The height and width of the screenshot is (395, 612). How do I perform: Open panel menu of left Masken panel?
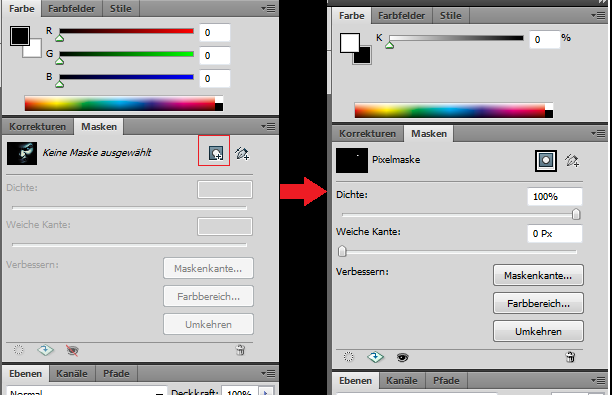click(x=268, y=126)
